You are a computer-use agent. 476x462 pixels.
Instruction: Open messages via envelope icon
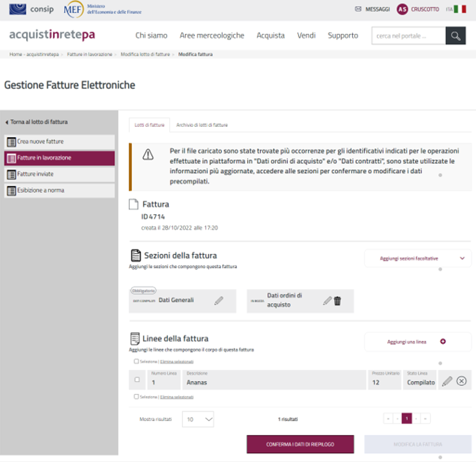[358, 9]
